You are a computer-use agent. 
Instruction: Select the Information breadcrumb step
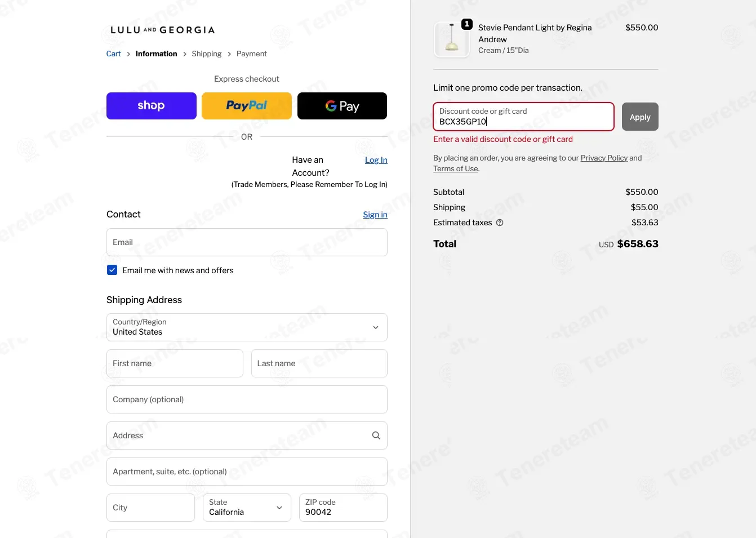pyautogui.click(x=157, y=54)
